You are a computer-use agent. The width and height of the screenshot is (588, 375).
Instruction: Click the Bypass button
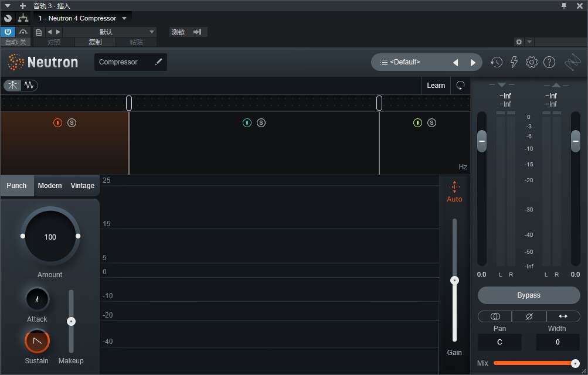point(529,295)
